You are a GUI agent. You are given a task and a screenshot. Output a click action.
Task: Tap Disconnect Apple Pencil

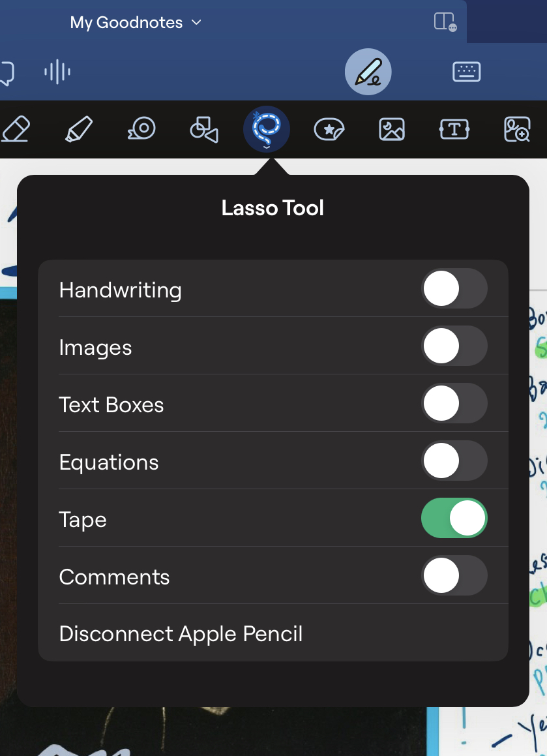pos(181,633)
